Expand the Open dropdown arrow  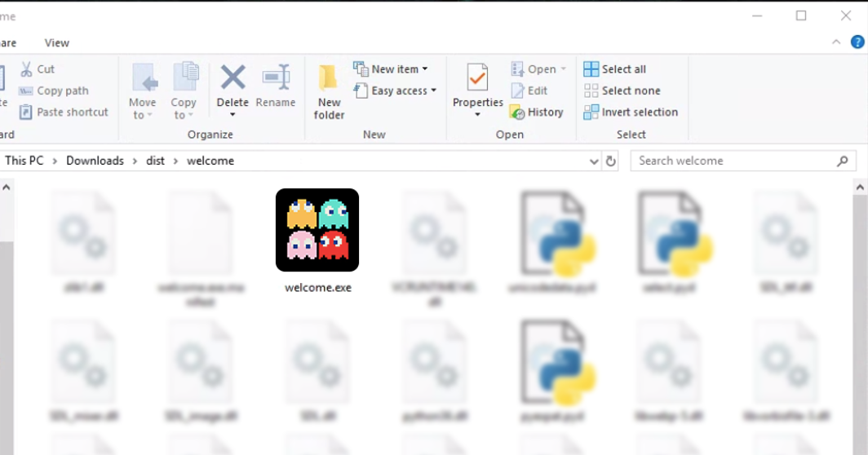click(564, 69)
